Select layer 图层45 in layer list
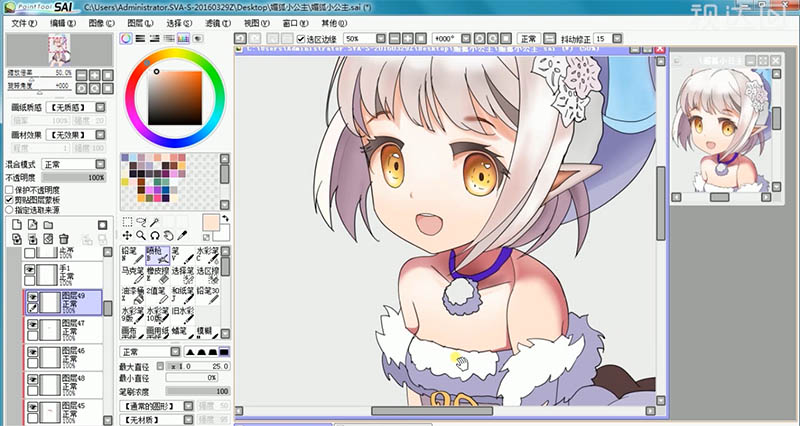 click(x=63, y=412)
